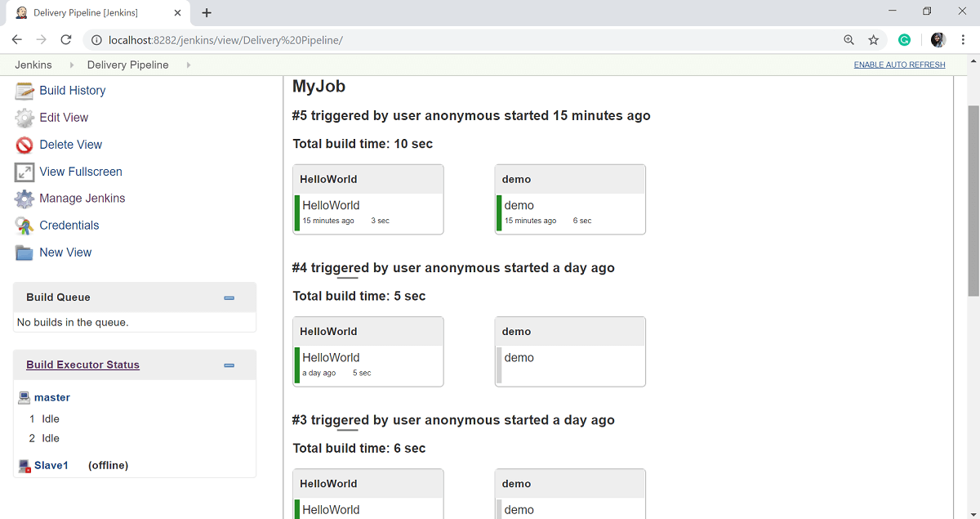Open Edit View link

pyautogui.click(x=64, y=118)
